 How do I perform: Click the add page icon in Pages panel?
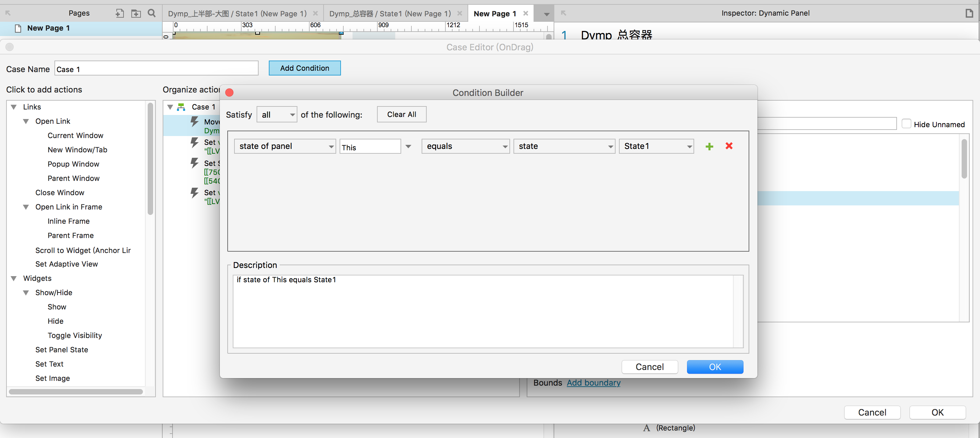pos(119,13)
